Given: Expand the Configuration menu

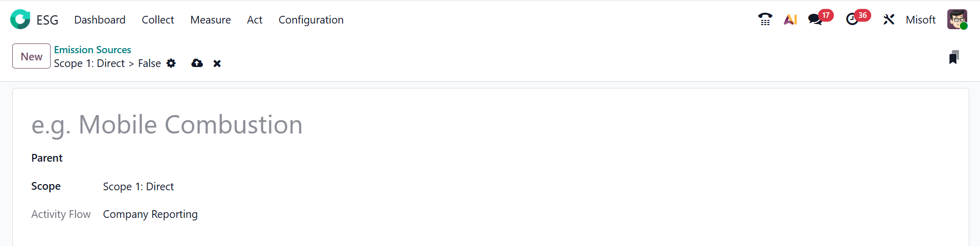Looking at the screenshot, I should click(311, 20).
